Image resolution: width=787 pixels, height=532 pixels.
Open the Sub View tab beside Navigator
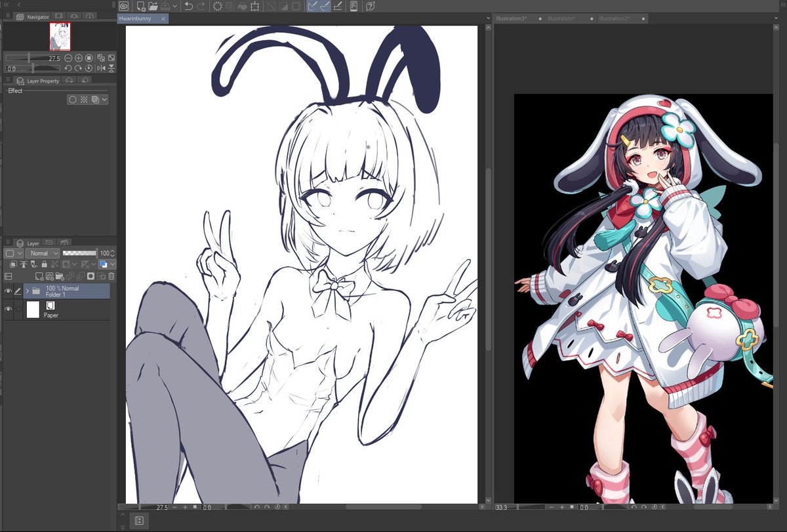click(x=58, y=16)
